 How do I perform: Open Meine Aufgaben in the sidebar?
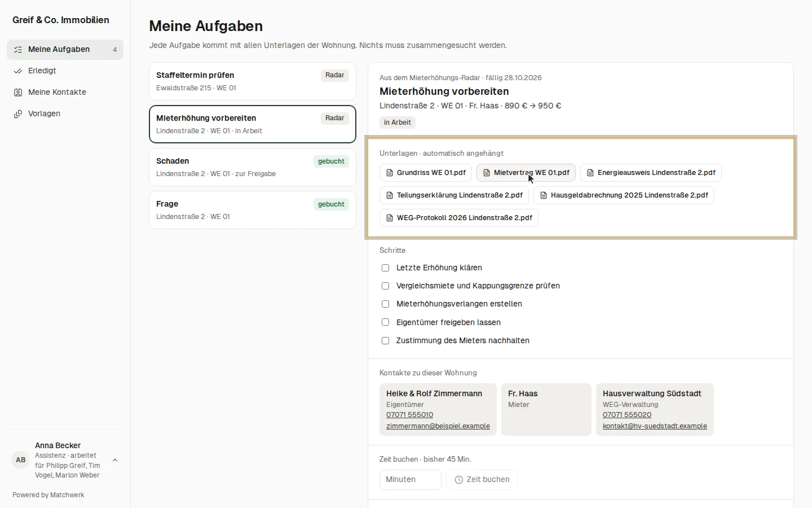[65, 50]
